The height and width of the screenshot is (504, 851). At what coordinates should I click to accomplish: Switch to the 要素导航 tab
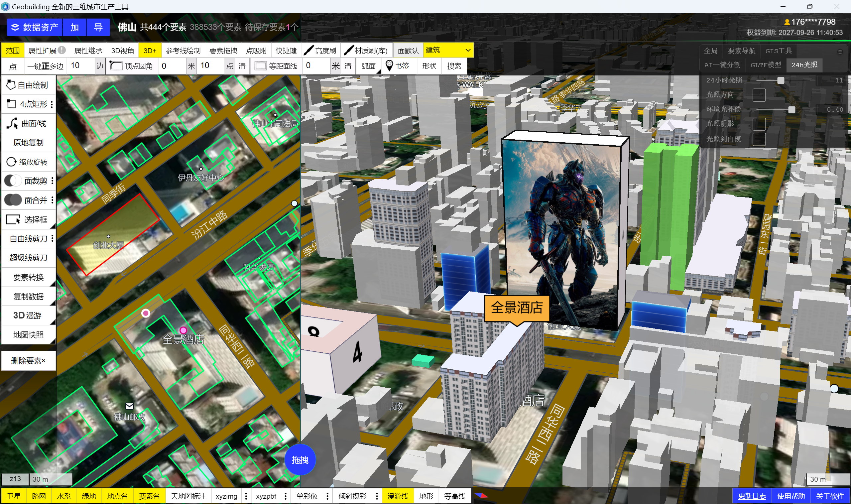click(741, 51)
